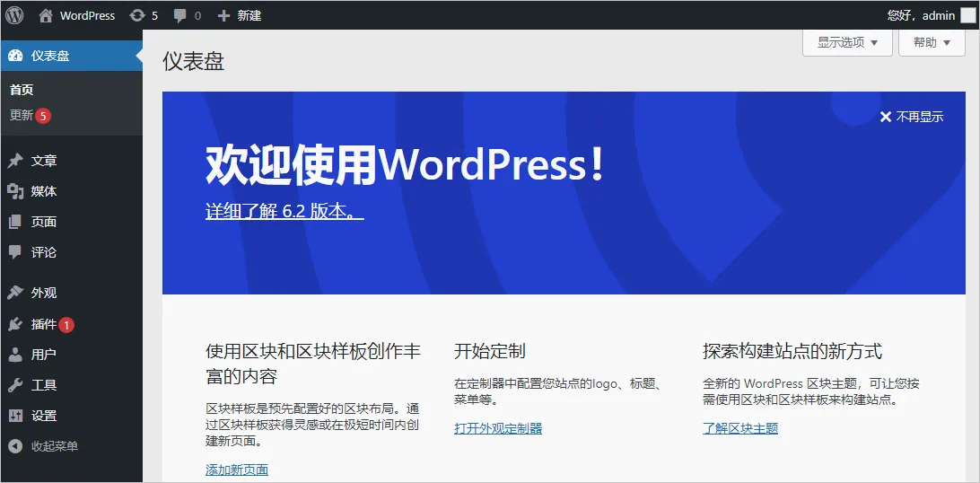Click the 打开外观定制器 link
Viewport: 980px width, 483px height.
click(x=498, y=428)
